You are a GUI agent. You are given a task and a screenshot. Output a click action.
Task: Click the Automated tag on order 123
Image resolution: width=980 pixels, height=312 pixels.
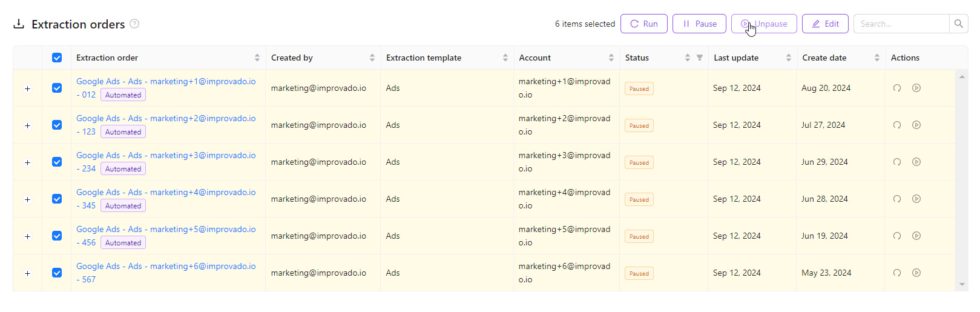123,131
